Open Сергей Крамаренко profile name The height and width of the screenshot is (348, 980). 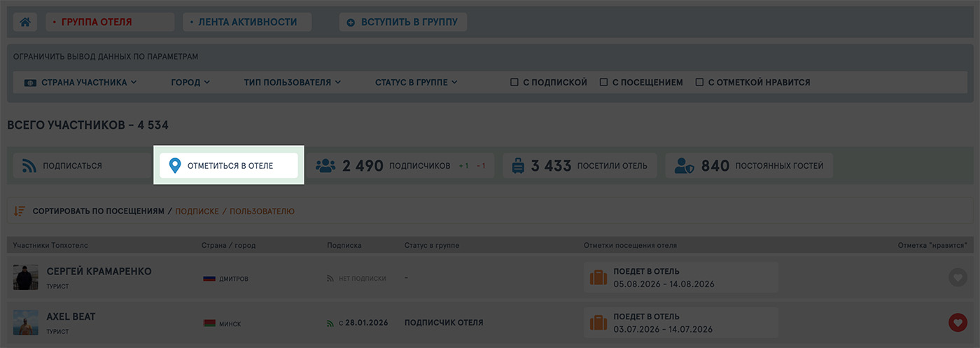point(99,272)
